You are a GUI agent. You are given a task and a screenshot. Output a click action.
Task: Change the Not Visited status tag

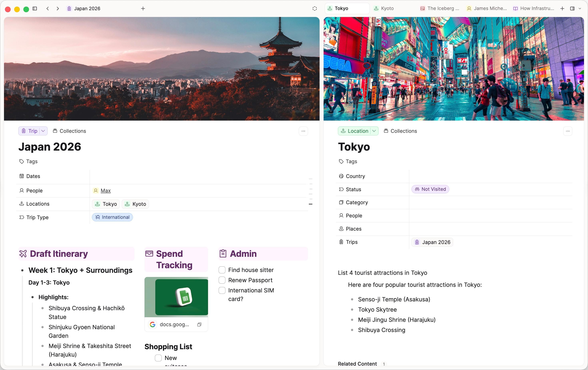point(430,189)
